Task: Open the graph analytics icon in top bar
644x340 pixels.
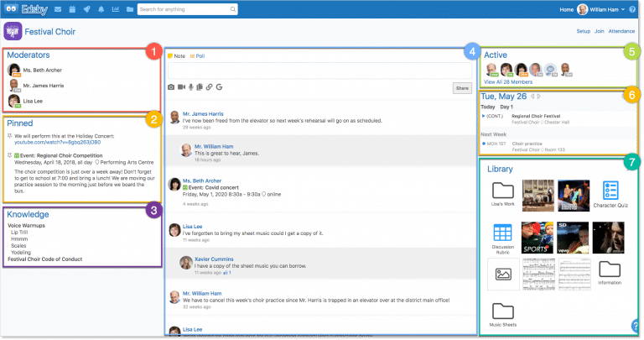Action: pos(116,9)
